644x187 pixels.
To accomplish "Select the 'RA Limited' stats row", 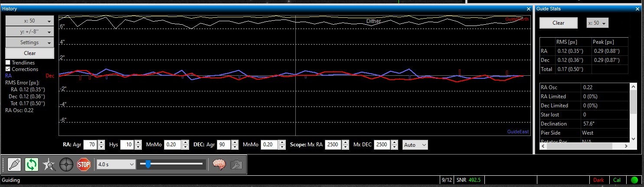I will (x=584, y=97).
